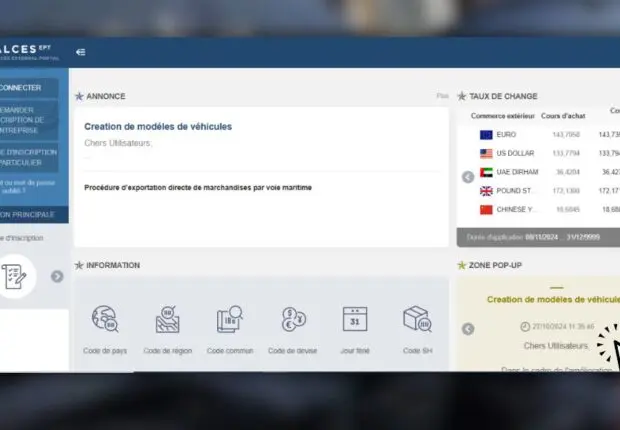Open the company registration request button

pos(29,120)
